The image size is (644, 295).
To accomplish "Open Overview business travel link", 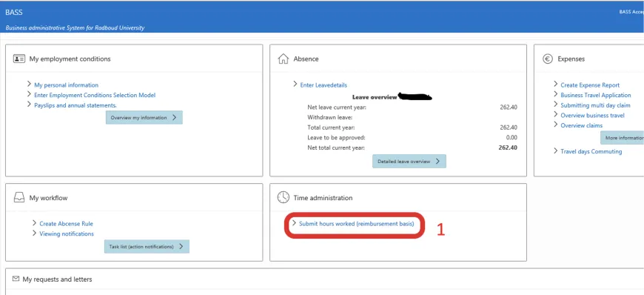I will coord(592,116).
